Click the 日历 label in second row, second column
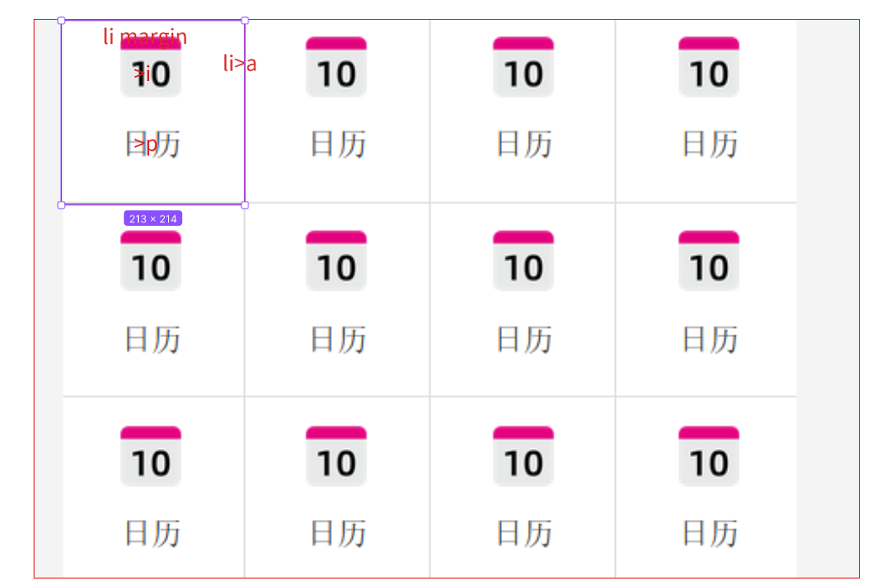The image size is (878, 588). click(x=338, y=340)
